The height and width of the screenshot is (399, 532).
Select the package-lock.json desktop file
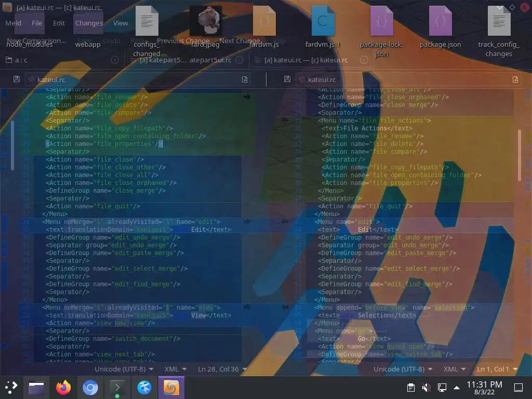tap(381, 32)
